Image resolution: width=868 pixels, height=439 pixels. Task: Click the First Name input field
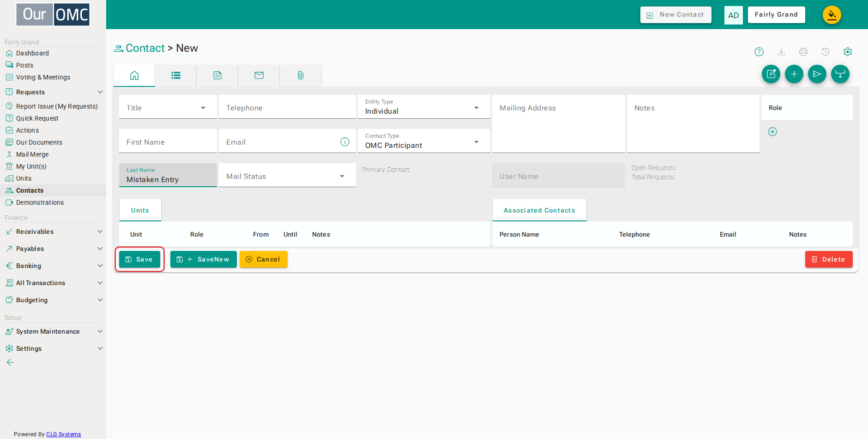point(168,141)
